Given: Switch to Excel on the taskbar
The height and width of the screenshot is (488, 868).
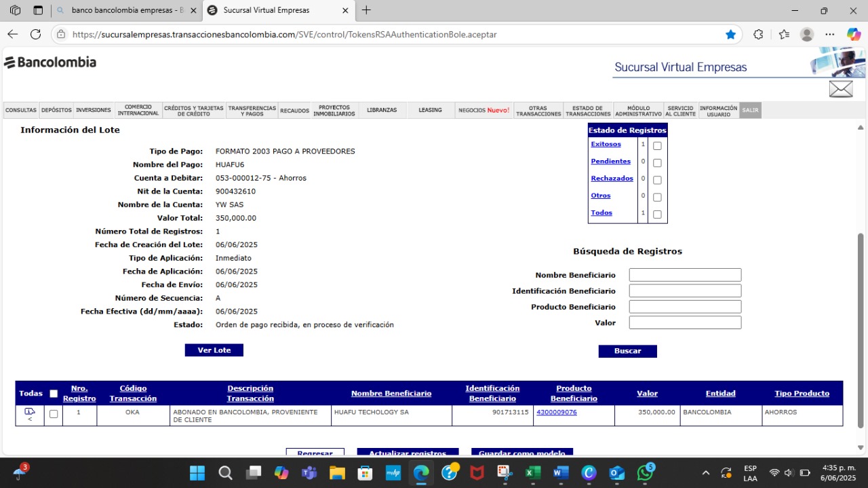Looking at the screenshot, I should 532,472.
